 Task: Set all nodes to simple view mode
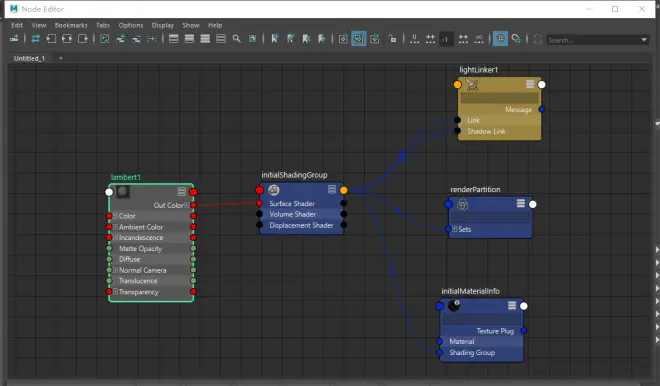tap(173, 39)
